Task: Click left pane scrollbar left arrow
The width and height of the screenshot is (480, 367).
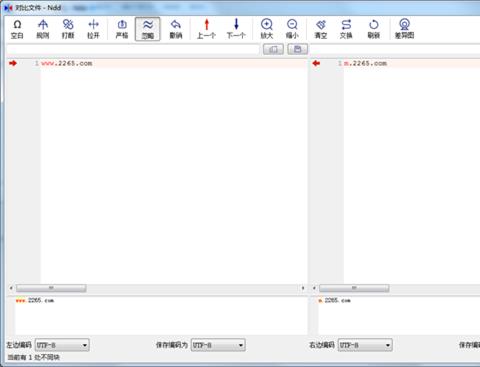Action: 11,288
